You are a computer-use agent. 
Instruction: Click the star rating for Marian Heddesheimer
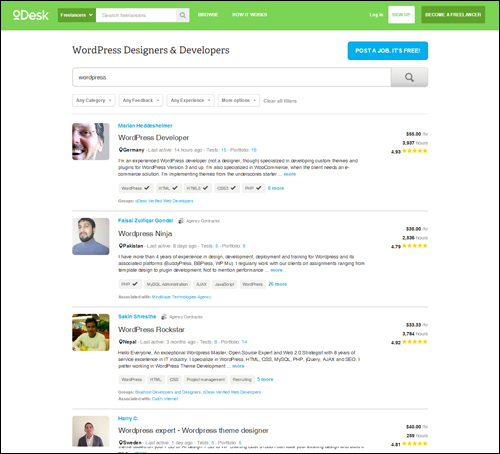415,151
